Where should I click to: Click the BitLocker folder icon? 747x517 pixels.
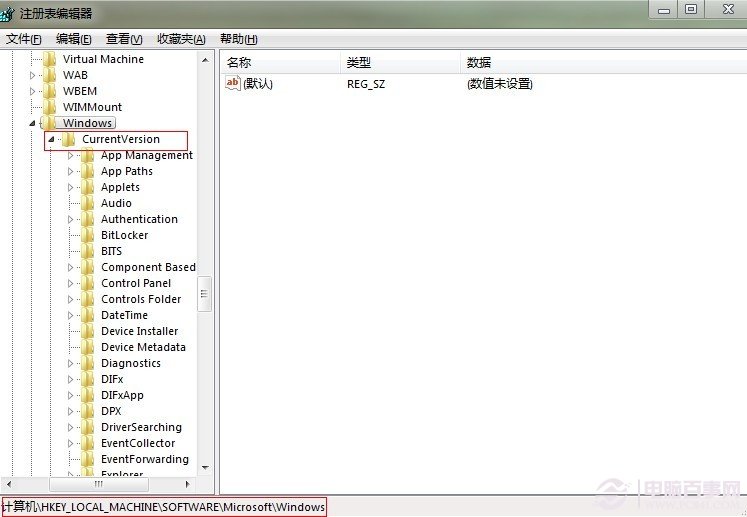(x=88, y=235)
